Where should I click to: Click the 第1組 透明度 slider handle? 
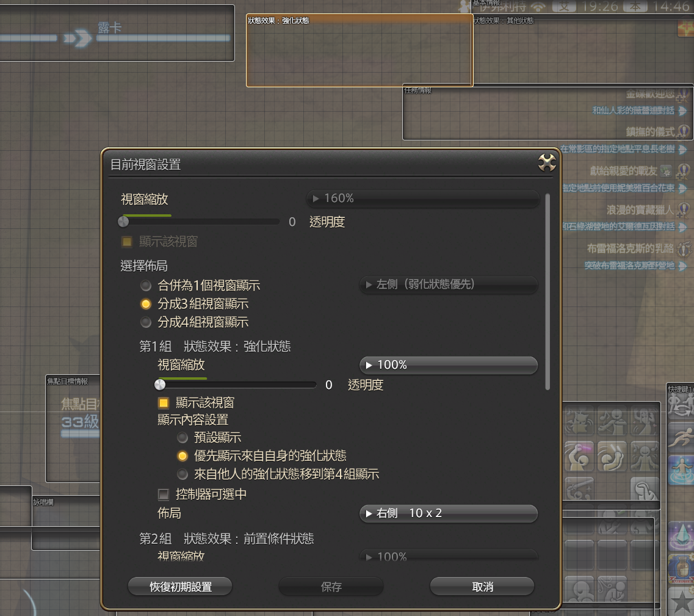coord(160,385)
